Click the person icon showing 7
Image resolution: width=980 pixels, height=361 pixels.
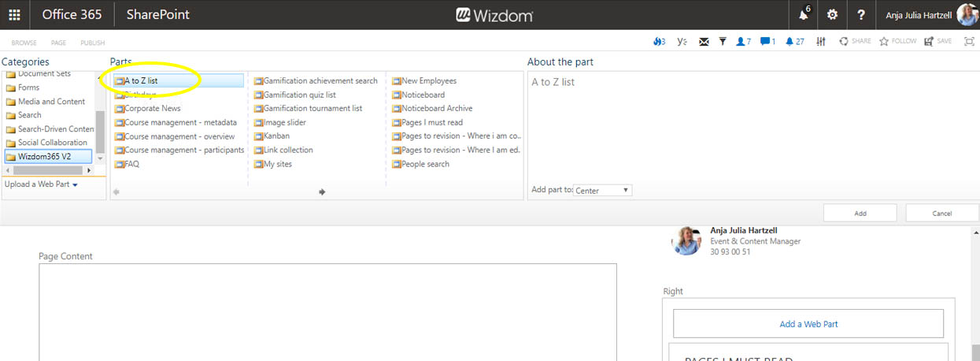click(x=743, y=42)
